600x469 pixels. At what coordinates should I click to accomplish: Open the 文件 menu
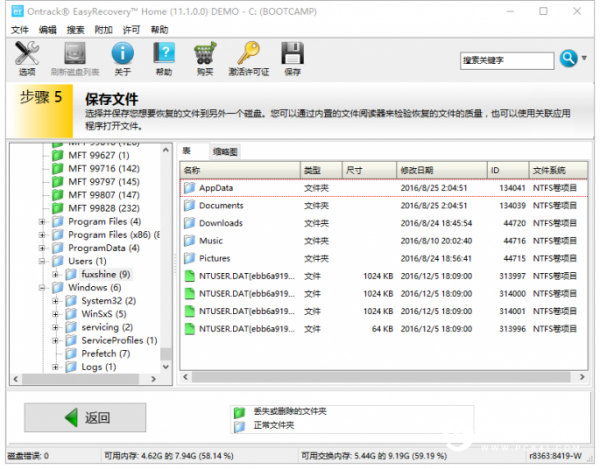20,29
